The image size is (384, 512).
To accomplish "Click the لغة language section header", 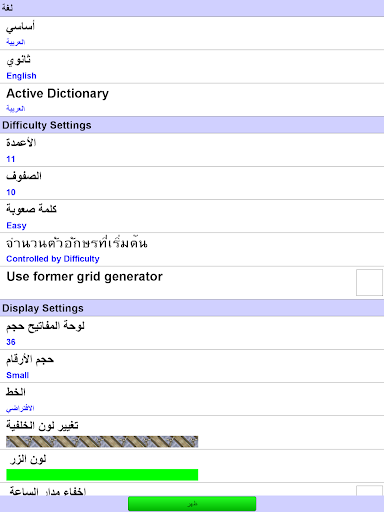I will pyautogui.click(x=192, y=8).
